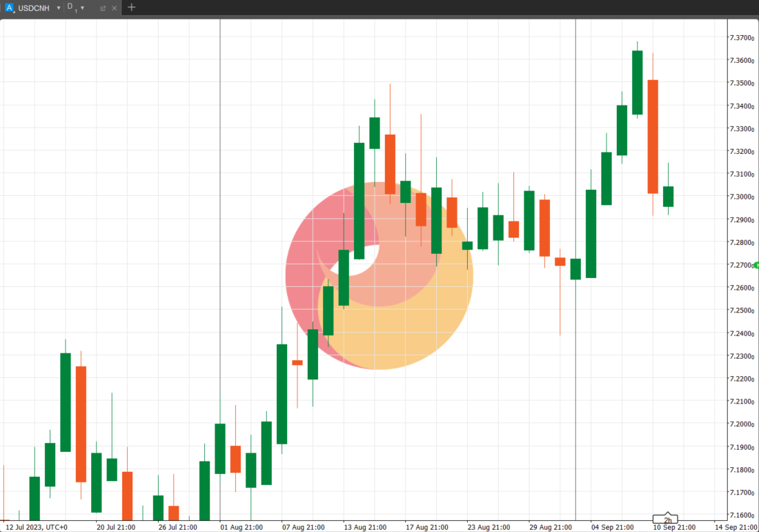Click the 7.1600 price axis label

742,515
